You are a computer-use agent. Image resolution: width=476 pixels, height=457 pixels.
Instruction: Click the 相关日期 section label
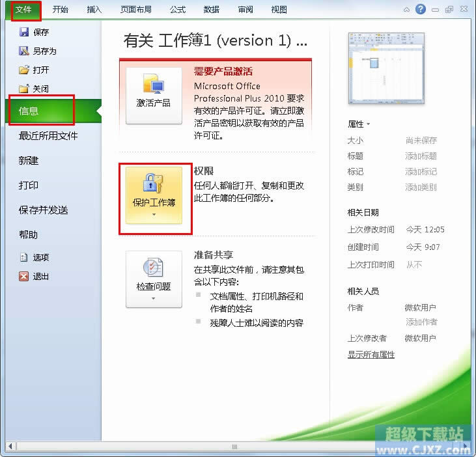pyautogui.click(x=363, y=212)
